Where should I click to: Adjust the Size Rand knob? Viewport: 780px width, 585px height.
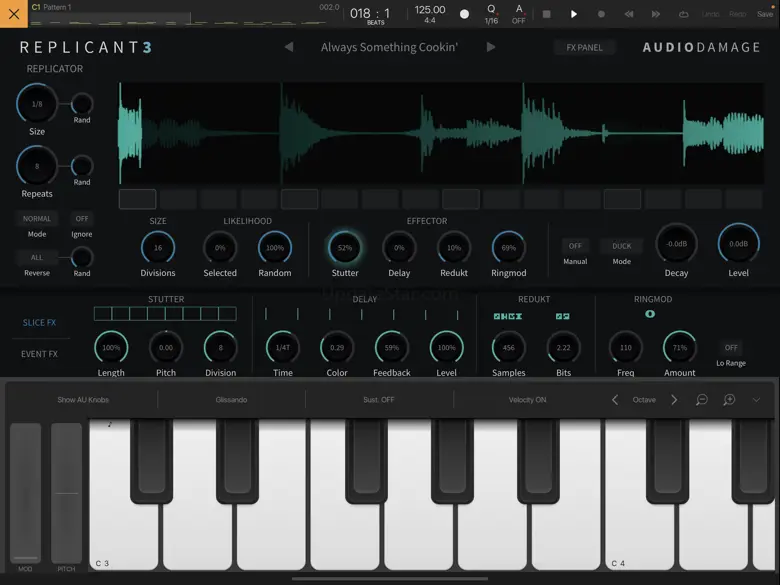coord(82,104)
